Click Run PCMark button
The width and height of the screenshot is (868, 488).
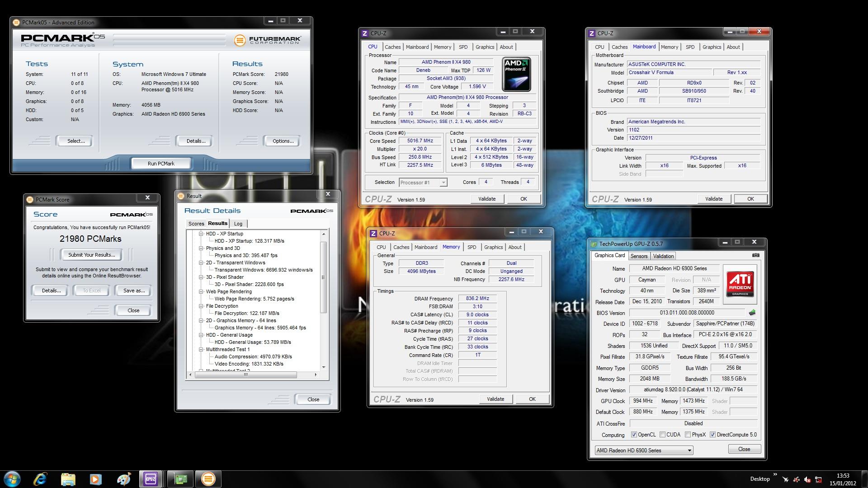[161, 164]
